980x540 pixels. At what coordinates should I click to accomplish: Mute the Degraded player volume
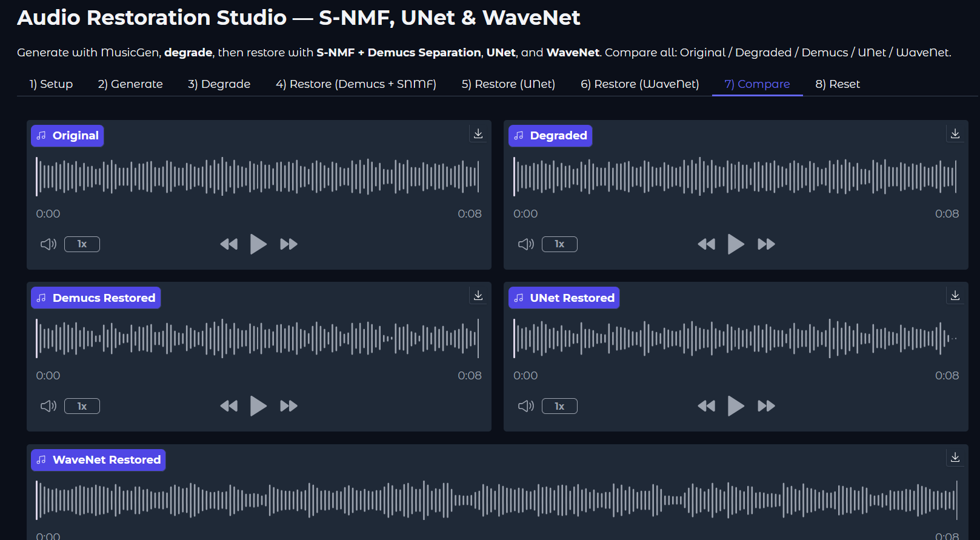click(526, 244)
